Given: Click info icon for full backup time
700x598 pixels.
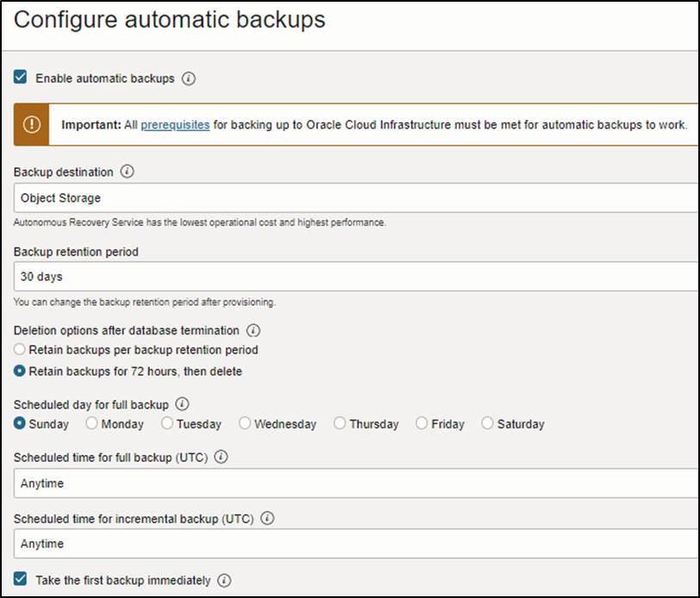Looking at the screenshot, I should point(221,458).
